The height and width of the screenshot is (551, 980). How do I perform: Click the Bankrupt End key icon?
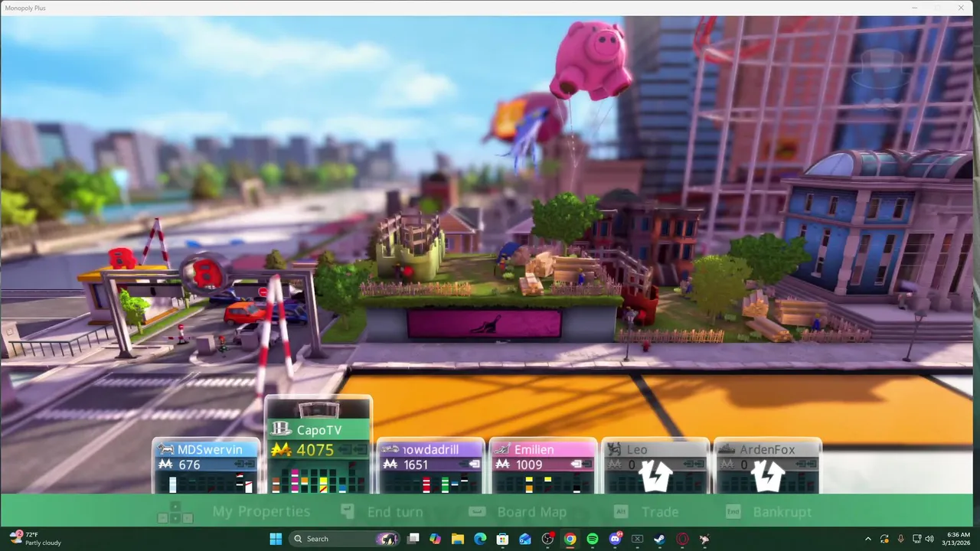pyautogui.click(x=733, y=511)
